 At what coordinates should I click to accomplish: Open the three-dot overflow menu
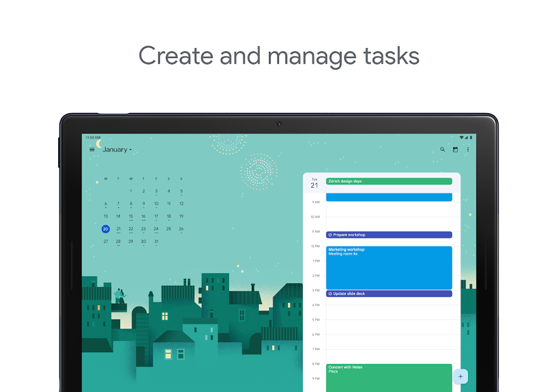pos(468,150)
